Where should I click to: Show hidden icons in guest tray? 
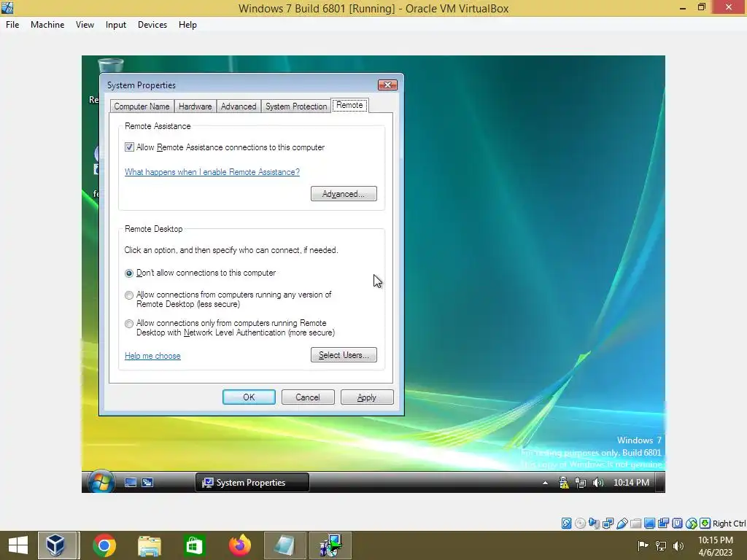click(x=545, y=483)
